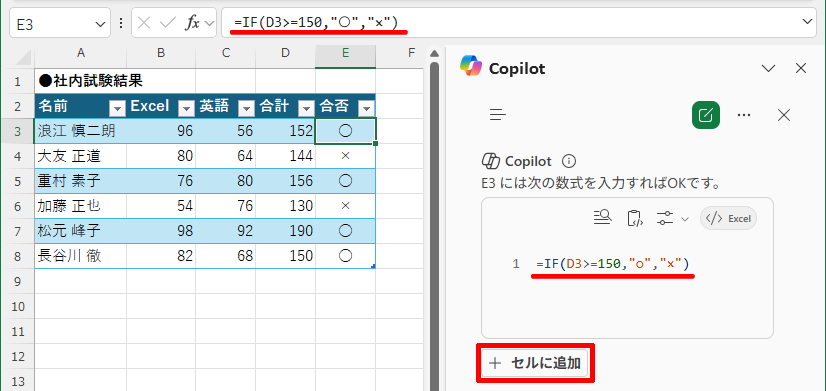Start new Copilot chat green icon
Viewport: 826px width, 391px height.
pos(705,115)
